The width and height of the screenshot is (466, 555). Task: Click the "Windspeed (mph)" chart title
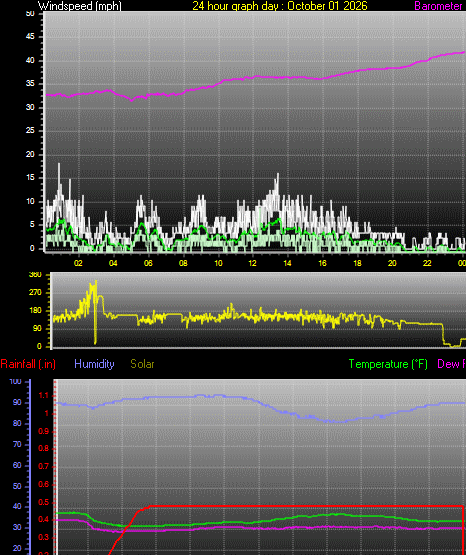pyautogui.click(x=80, y=6)
